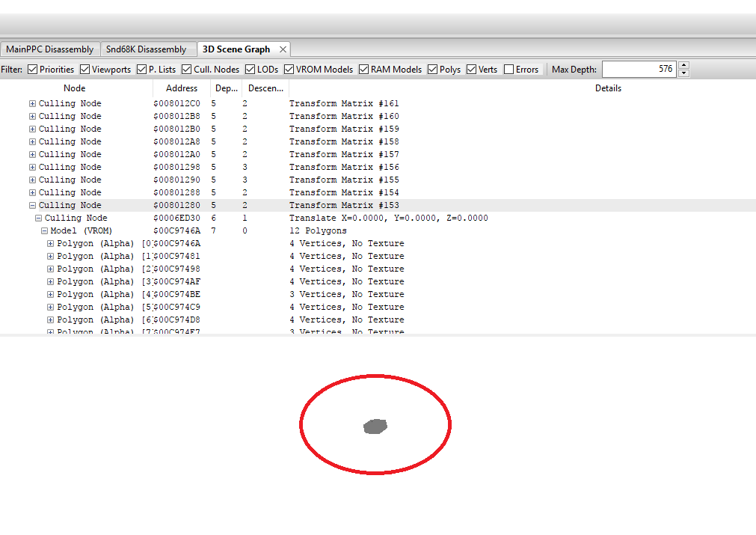The height and width of the screenshot is (535, 756).
Task: Expand Polygon (Alpha) [2] row
Action: coord(50,269)
